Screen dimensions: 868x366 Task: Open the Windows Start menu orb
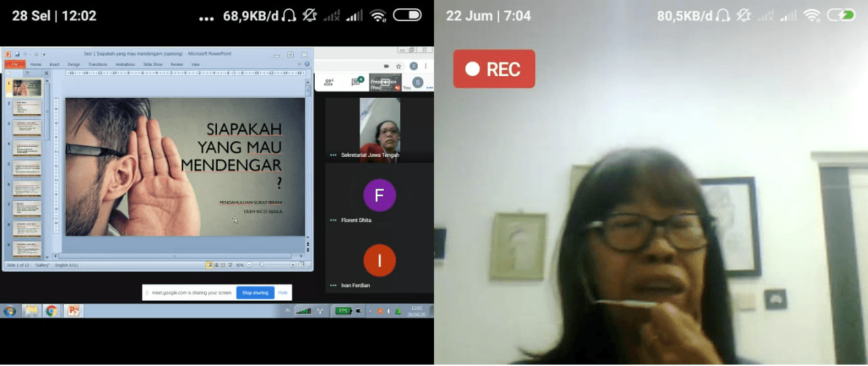[10, 311]
